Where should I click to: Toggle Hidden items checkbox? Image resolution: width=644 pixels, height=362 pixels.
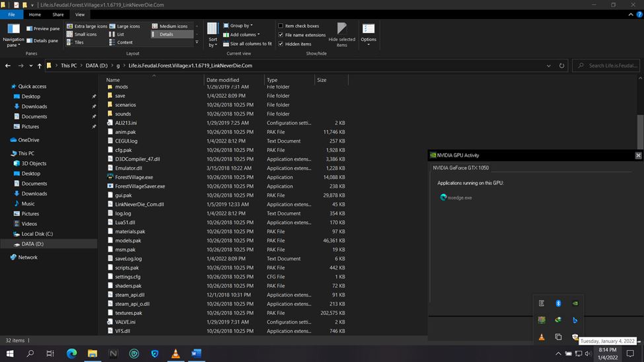pyautogui.click(x=295, y=44)
